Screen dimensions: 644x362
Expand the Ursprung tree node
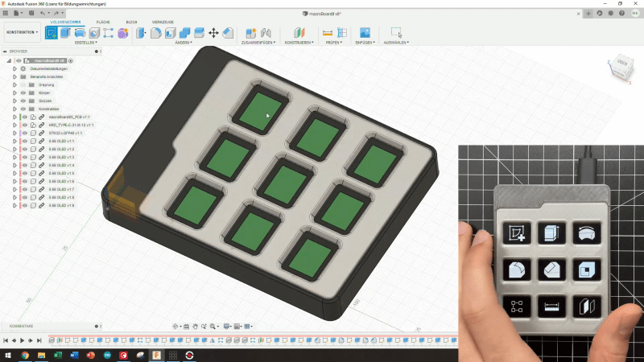click(14, 85)
